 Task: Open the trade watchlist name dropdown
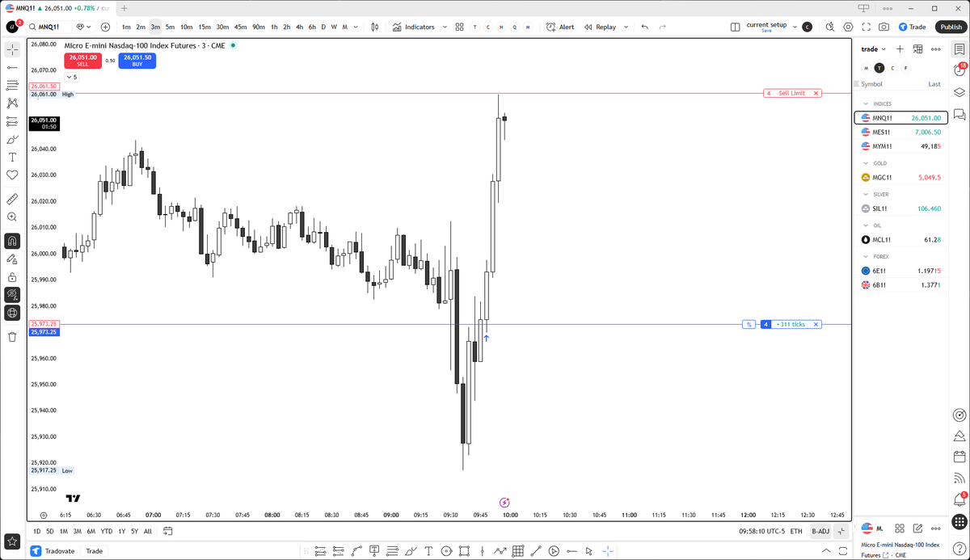pyautogui.click(x=874, y=48)
